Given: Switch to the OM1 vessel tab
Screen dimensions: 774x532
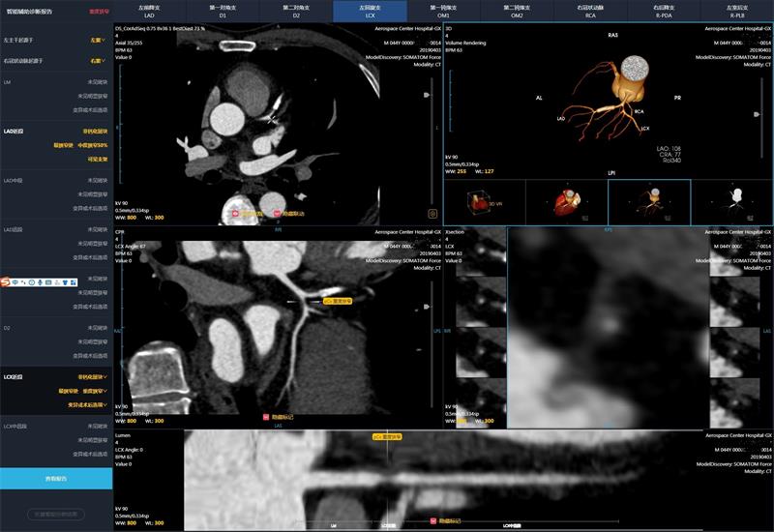Looking at the screenshot, I should 443,11.
